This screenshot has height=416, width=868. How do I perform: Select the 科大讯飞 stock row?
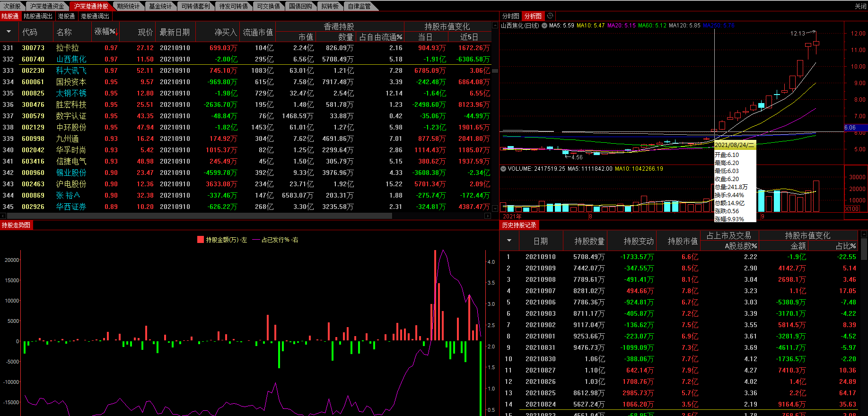click(x=71, y=70)
